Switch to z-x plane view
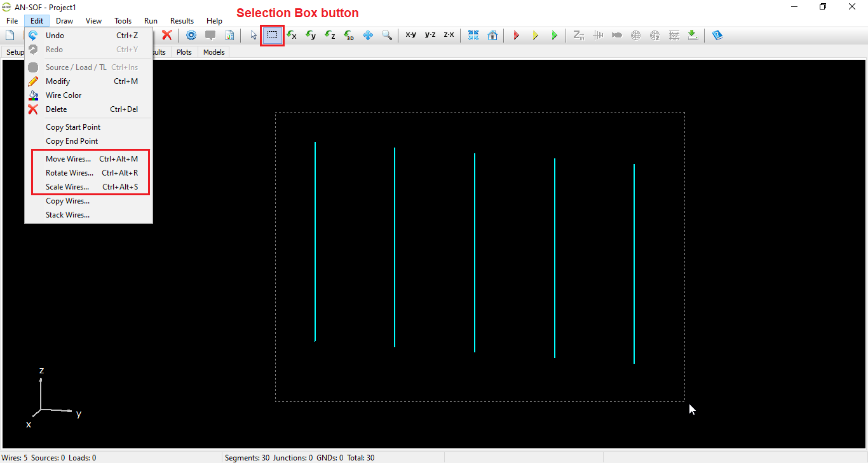 (x=449, y=35)
